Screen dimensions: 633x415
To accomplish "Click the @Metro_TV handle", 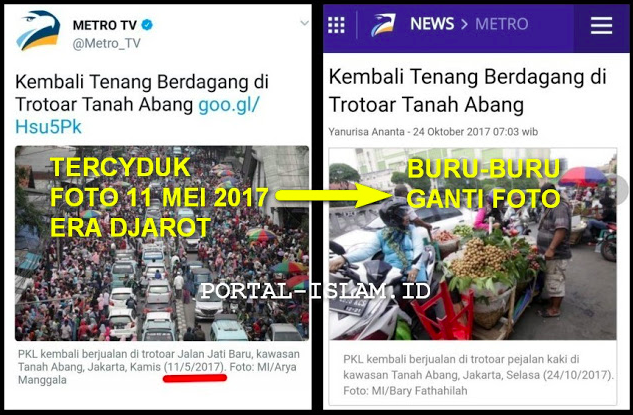I will pos(107,43).
